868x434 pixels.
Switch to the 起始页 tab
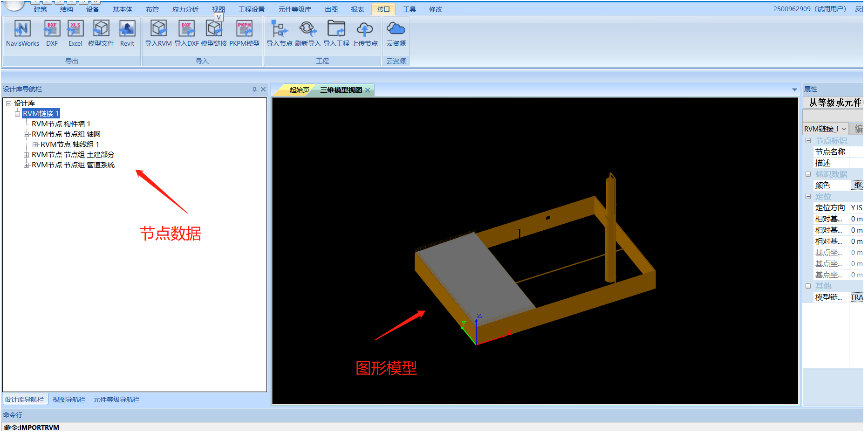coord(299,90)
